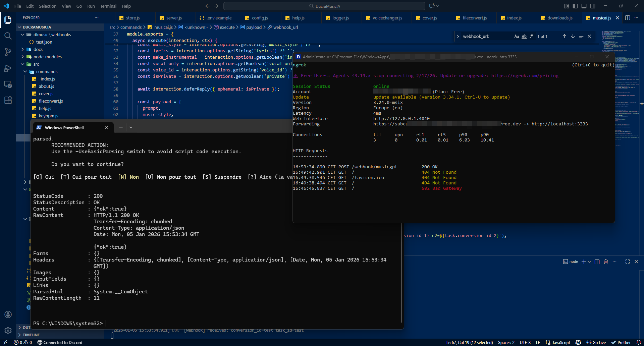
Task: Open the Extensions view
Action: pos(8,100)
